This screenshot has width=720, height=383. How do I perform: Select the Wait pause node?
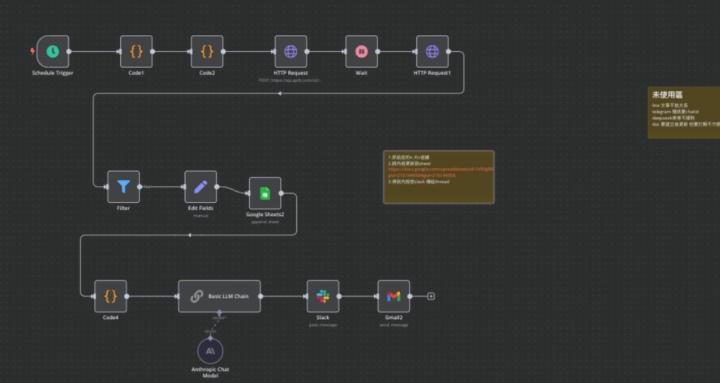(x=361, y=51)
